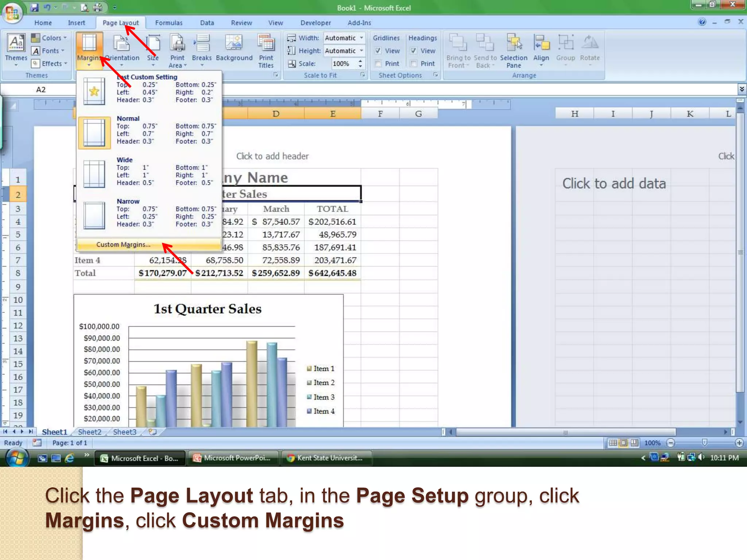Click Quick Print icon in Quick Access toolbar
The image size is (747, 560).
[97, 7]
